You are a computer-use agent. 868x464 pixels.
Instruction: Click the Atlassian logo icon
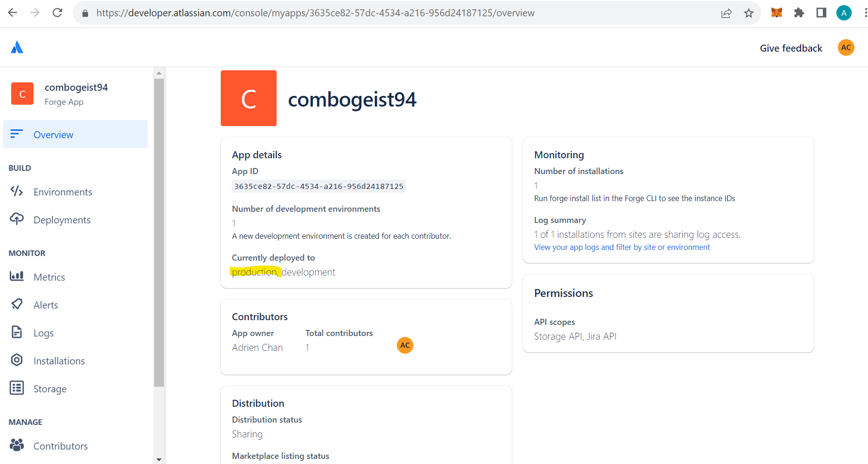pyautogui.click(x=17, y=47)
